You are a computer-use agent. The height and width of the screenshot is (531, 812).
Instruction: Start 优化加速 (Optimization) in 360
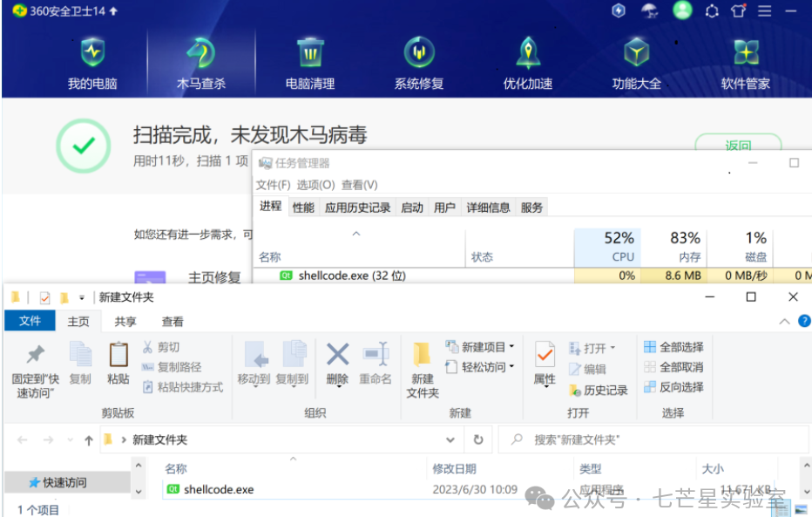[x=527, y=61]
